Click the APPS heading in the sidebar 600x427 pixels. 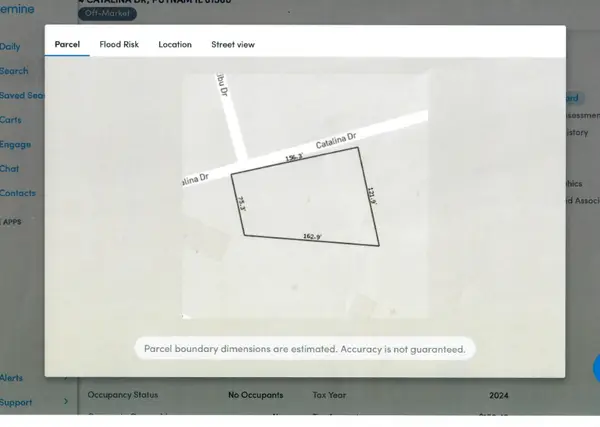(x=11, y=222)
